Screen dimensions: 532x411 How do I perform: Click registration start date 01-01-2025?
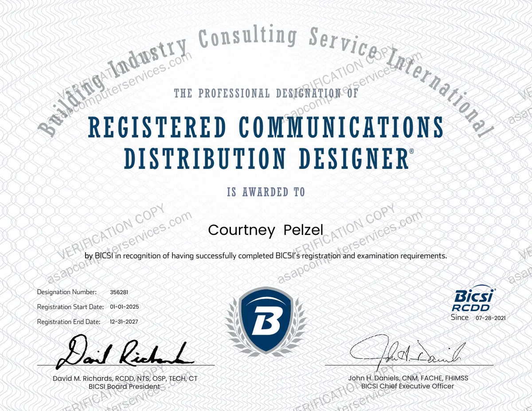[x=124, y=307]
